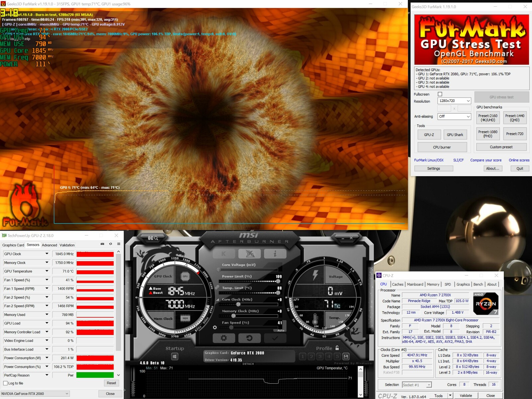Open the Resolution dropdown in FurMark
532x399 pixels.
tap(454, 101)
